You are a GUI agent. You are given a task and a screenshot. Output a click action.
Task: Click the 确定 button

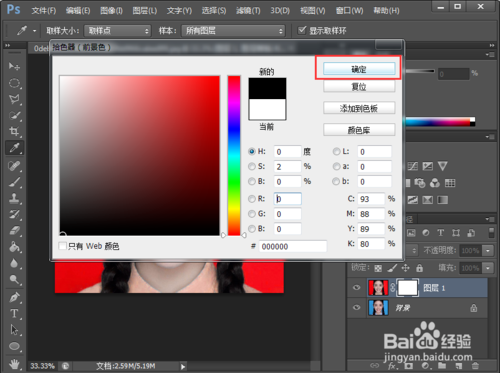tap(359, 69)
